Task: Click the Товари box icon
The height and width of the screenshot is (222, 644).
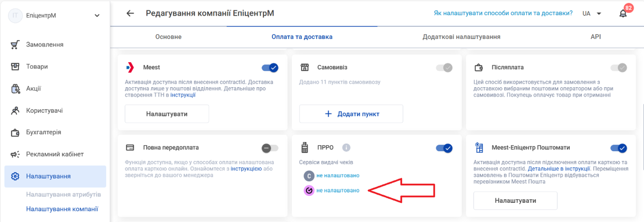Action: 15,67
